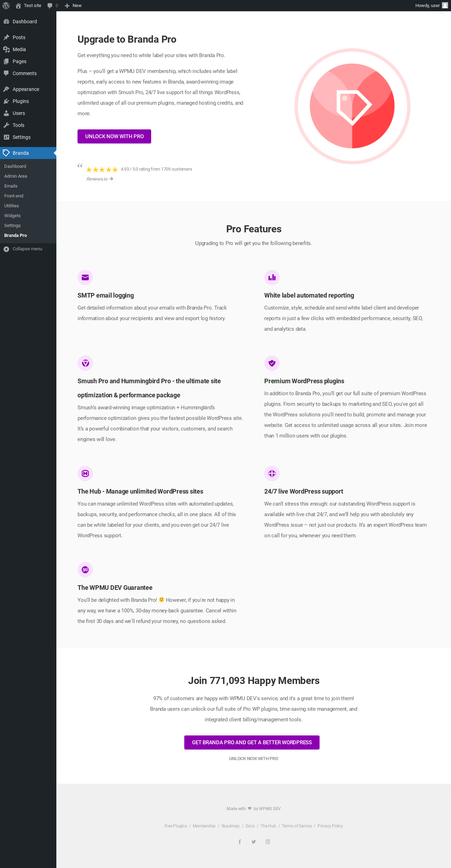451x868 pixels.
Task: Open the Reviews.io link
Action: coord(100,179)
